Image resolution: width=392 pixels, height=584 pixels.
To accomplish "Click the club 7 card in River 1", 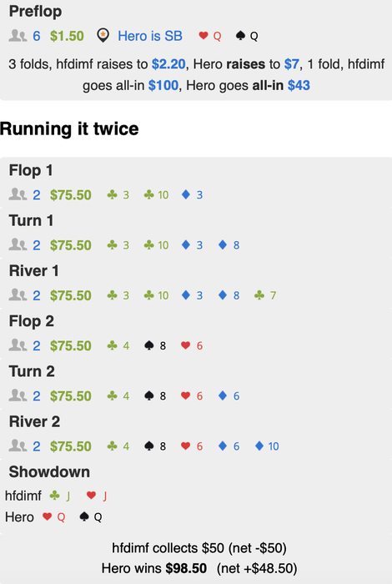I will pyautogui.click(x=265, y=295).
